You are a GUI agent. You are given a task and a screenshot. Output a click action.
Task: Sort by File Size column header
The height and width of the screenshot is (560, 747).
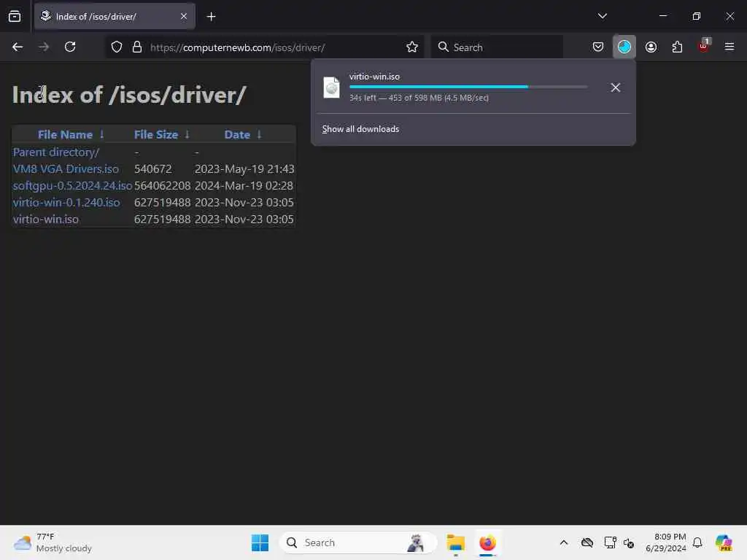(156, 135)
